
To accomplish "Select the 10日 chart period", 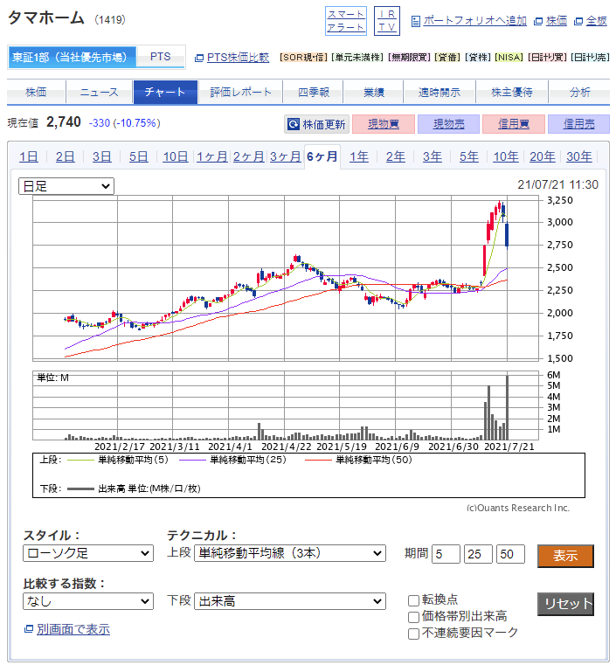I will (x=176, y=156).
